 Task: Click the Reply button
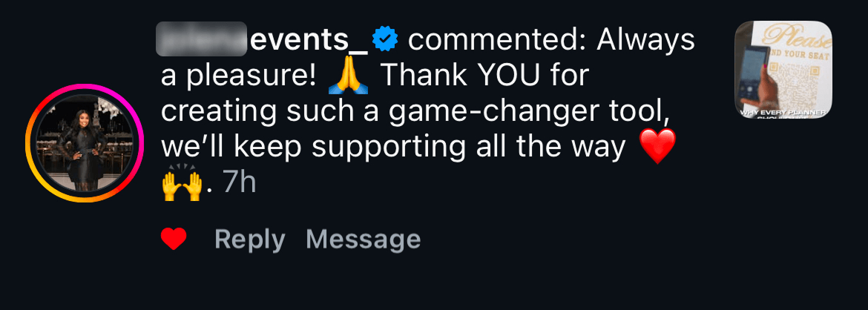click(249, 240)
